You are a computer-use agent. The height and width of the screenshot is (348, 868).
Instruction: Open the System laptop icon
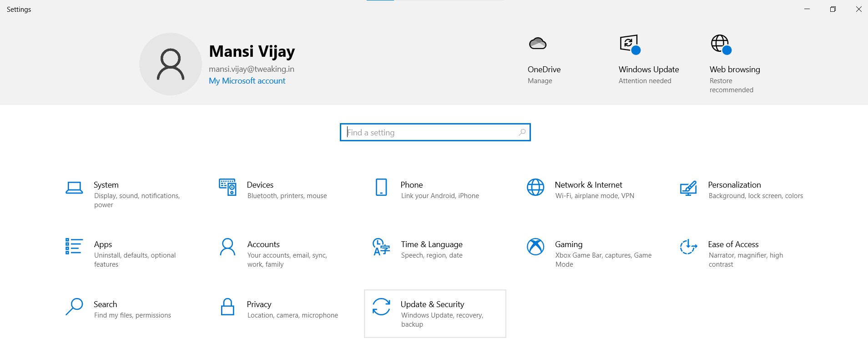click(74, 188)
